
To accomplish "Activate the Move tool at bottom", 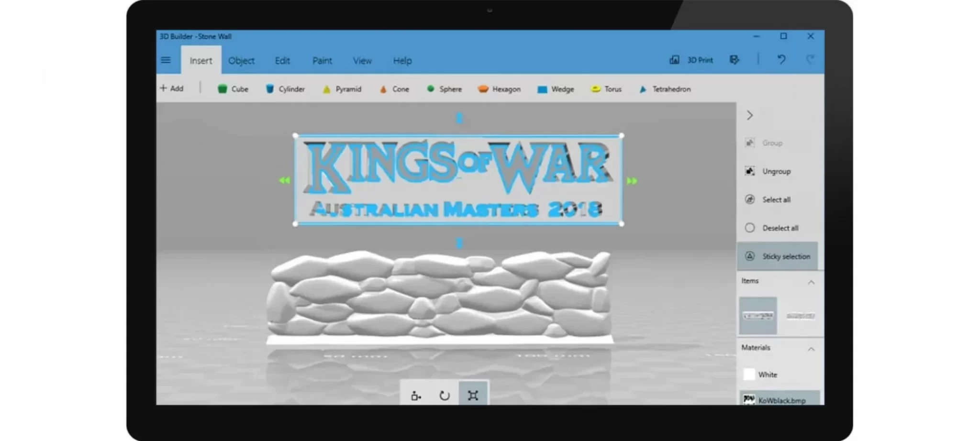I will [x=416, y=395].
